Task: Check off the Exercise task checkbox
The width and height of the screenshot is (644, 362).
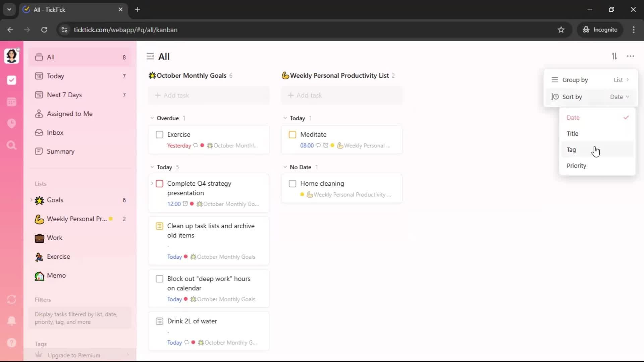Action: tap(160, 135)
